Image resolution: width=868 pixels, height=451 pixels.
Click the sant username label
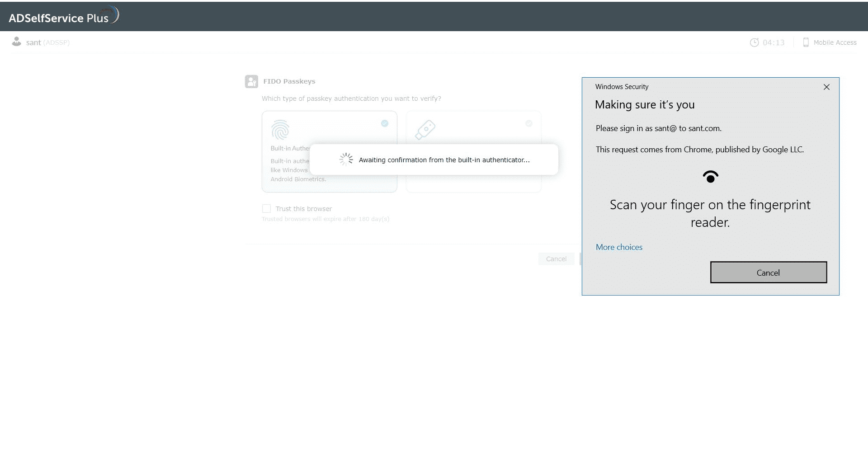point(33,42)
